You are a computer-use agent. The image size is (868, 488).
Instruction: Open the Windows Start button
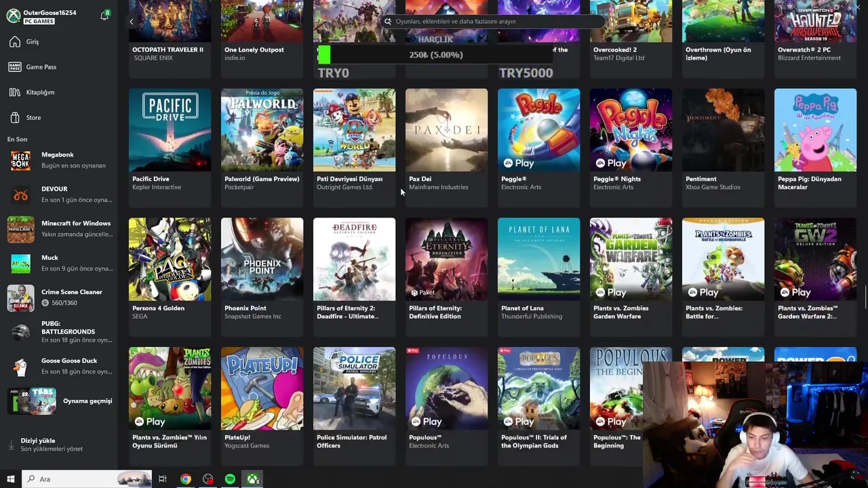(x=10, y=479)
